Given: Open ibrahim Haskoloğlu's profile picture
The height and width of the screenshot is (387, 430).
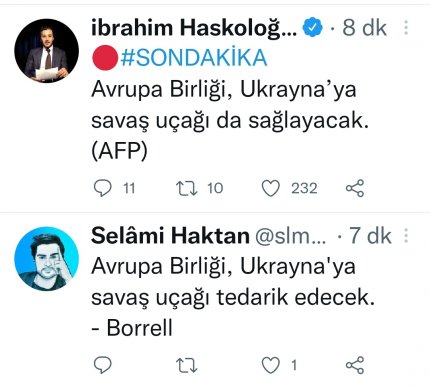Looking at the screenshot, I should tap(47, 51).
